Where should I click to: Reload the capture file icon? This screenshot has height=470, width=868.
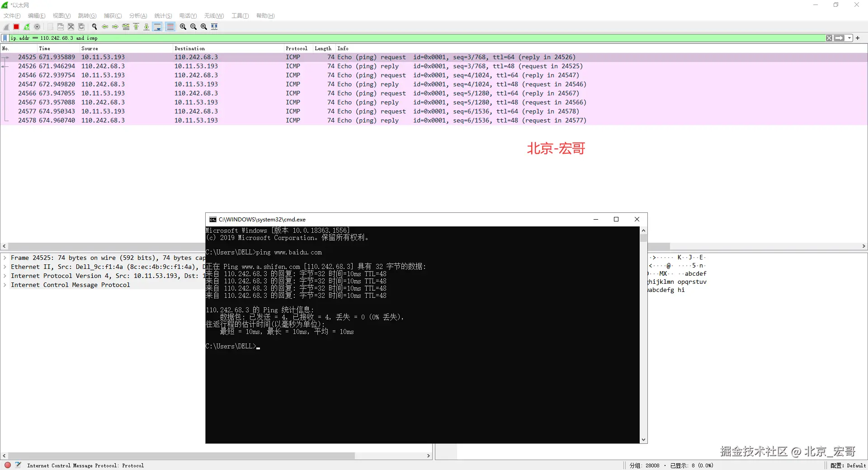[81, 27]
